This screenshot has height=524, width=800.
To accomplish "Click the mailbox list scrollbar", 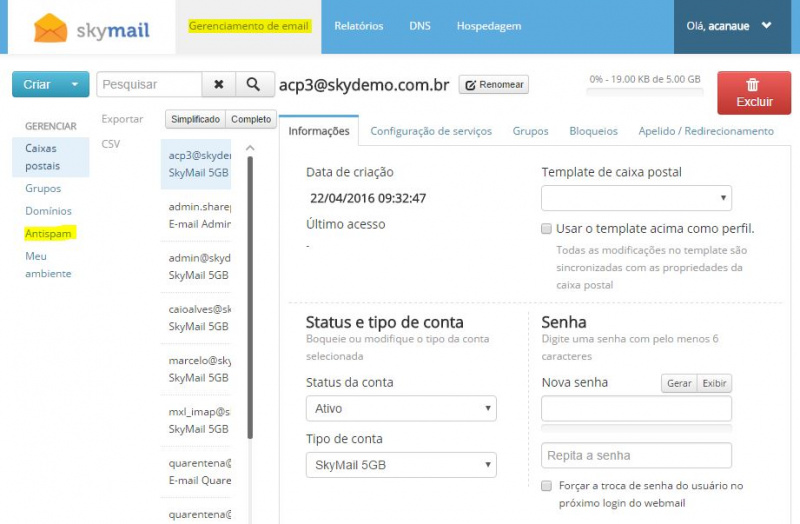I will pyautogui.click(x=250, y=298).
